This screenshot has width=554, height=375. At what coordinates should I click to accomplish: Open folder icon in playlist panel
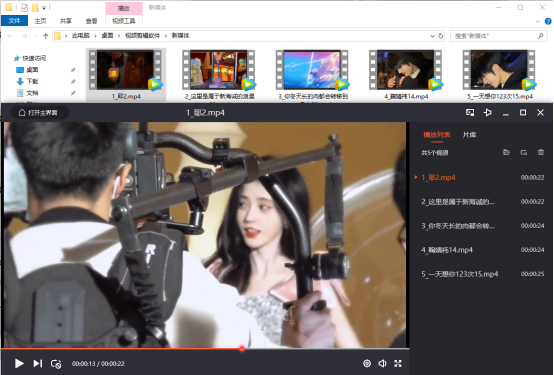click(x=506, y=152)
